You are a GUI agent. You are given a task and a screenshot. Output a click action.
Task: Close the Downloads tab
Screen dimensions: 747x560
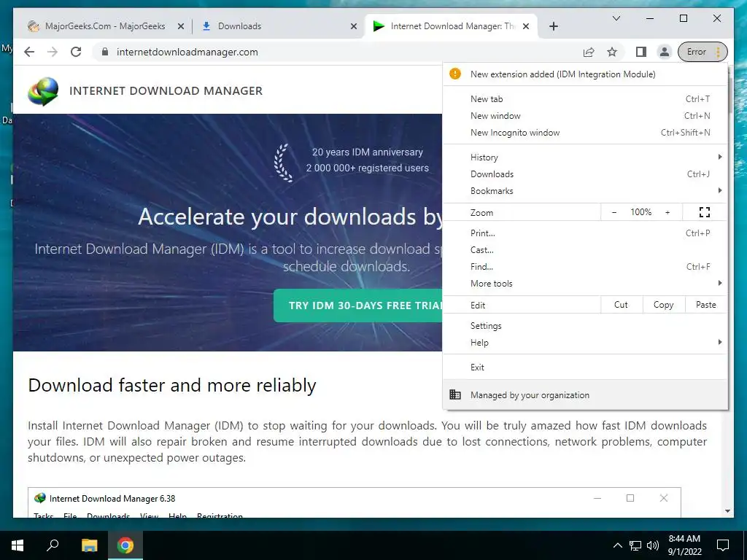[x=354, y=26]
